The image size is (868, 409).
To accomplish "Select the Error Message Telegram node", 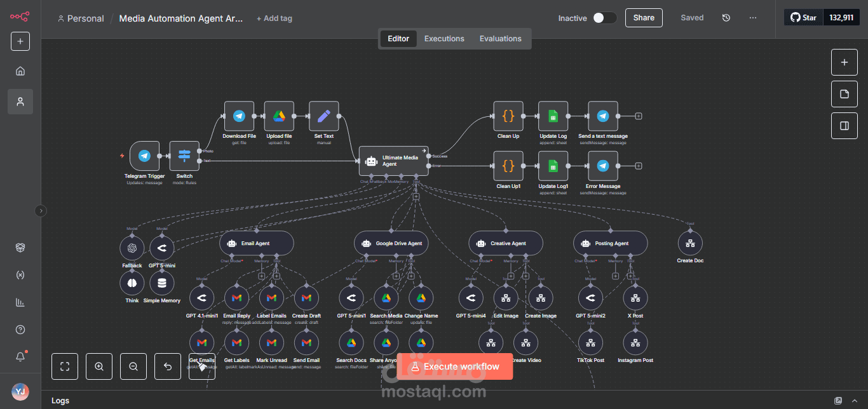I will click(603, 166).
